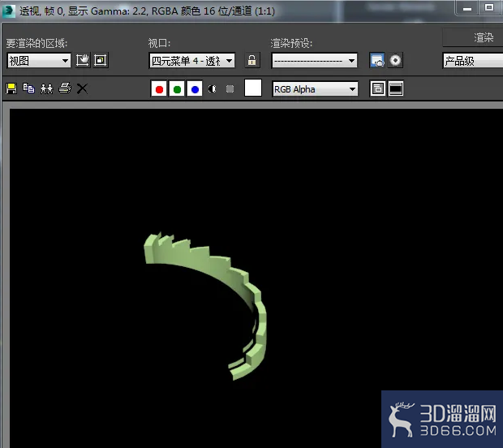Click the 3ds Max window title icon
The width and height of the screenshot is (503, 448).
click(9, 11)
